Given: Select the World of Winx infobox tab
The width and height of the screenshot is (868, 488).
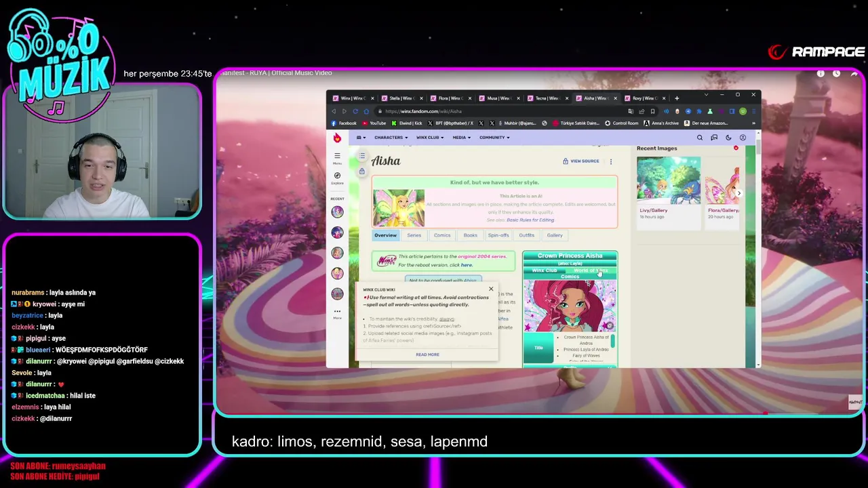Looking at the screenshot, I should (x=591, y=270).
